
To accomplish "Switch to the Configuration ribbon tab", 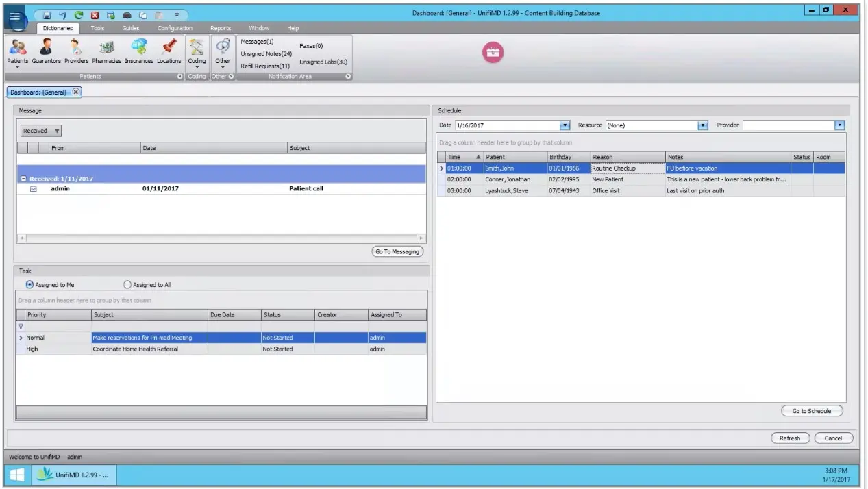I will pos(174,28).
